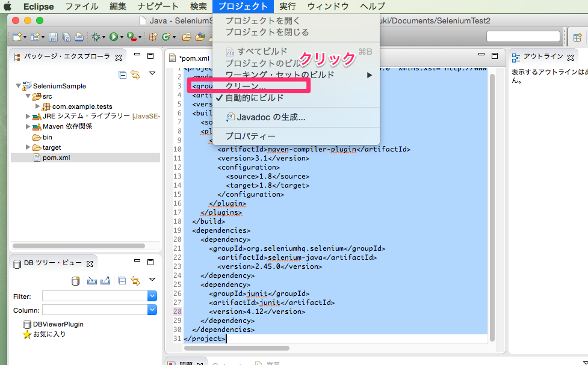
Task: Click the import icon in DB tree view
Action: pyautogui.click(x=91, y=280)
